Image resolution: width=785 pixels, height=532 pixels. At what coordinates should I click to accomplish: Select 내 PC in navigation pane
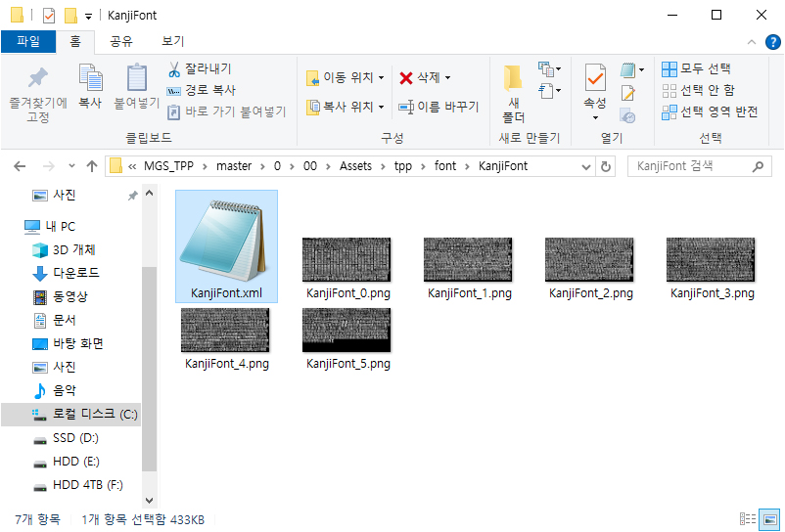(50, 227)
